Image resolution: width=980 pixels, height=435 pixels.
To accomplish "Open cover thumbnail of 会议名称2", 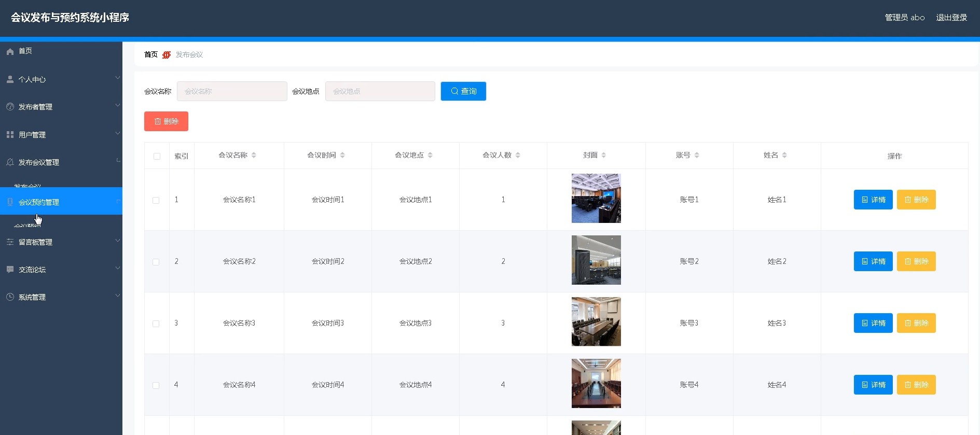I will point(596,260).
